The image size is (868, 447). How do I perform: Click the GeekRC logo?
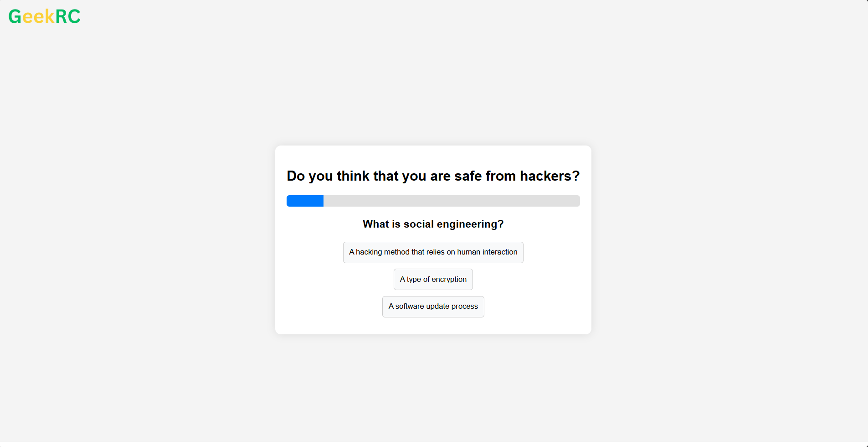point(44,16)
